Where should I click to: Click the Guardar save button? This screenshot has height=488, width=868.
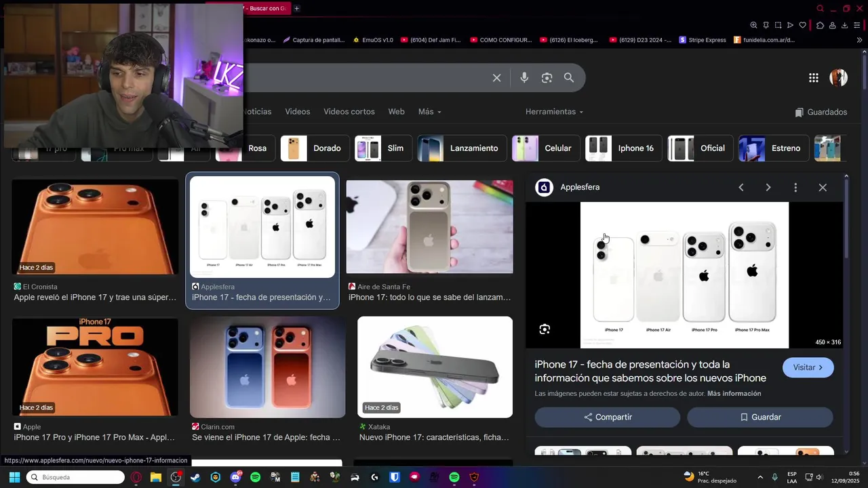click(x=760, y=418)
